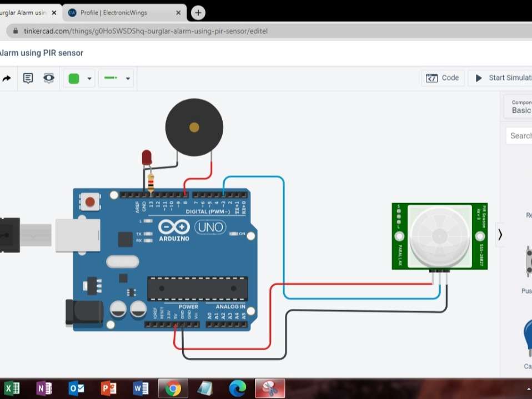Click the site lock icon
Image resolution: width=532 pixels, height=399 pixels.
(x=16, y=31)
